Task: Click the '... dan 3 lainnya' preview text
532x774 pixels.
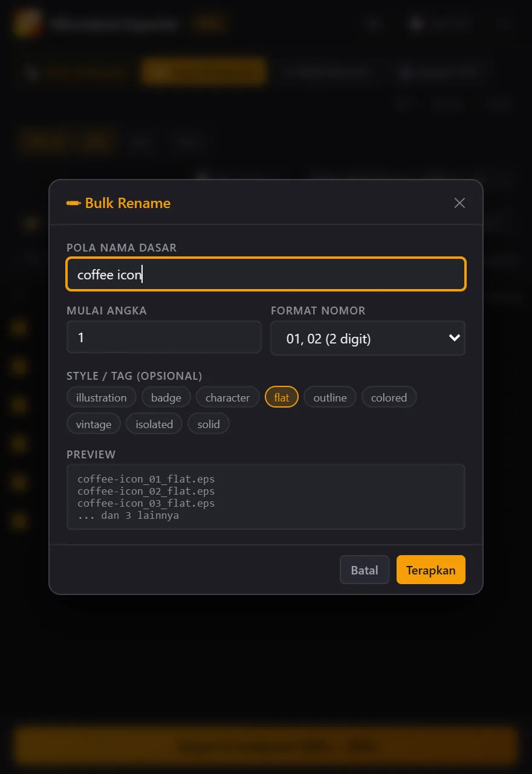Action: pyautogui.click(x=128, y=516)
